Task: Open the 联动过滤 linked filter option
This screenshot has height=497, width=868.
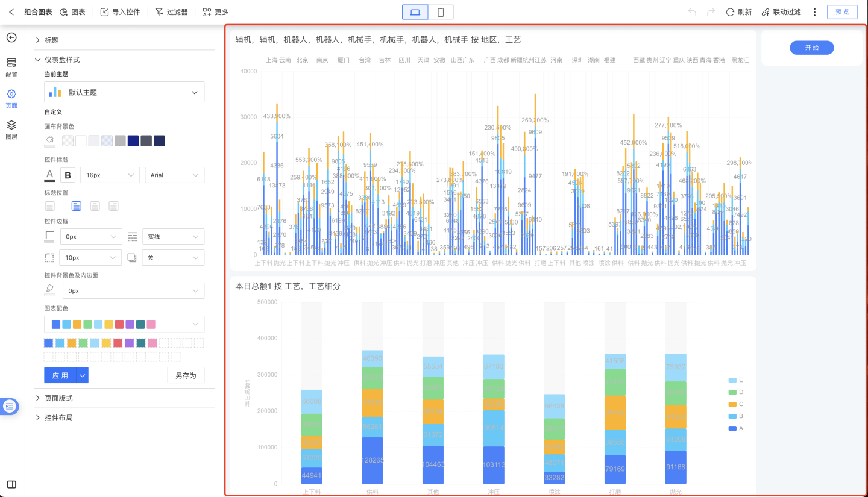Action: pos(781,12)
